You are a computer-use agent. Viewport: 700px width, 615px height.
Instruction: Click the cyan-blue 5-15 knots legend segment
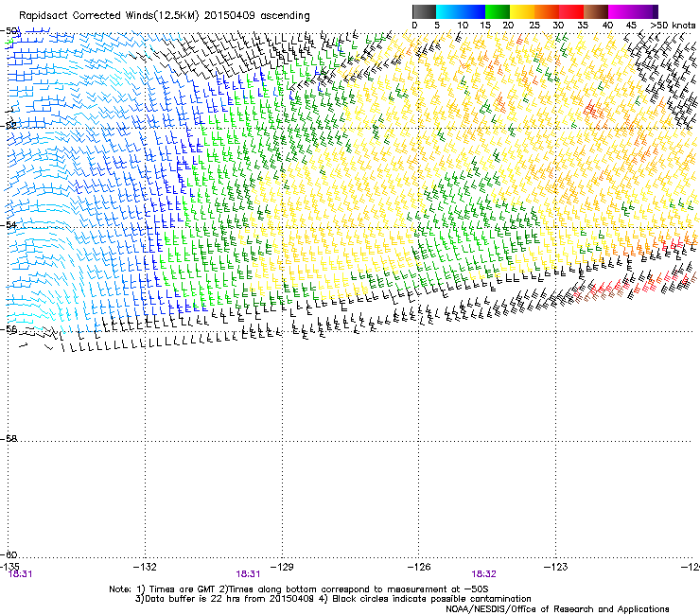(461, 11)
